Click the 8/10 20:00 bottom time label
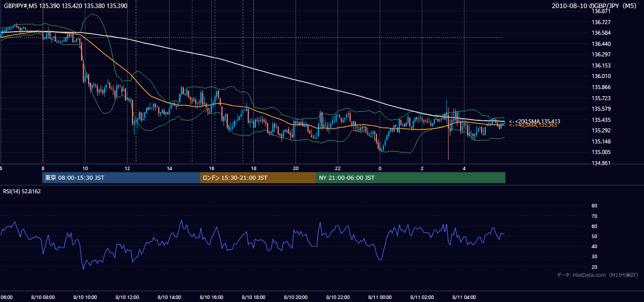Image resolution: width=644 pixels, height=302 pixels. 295,297
